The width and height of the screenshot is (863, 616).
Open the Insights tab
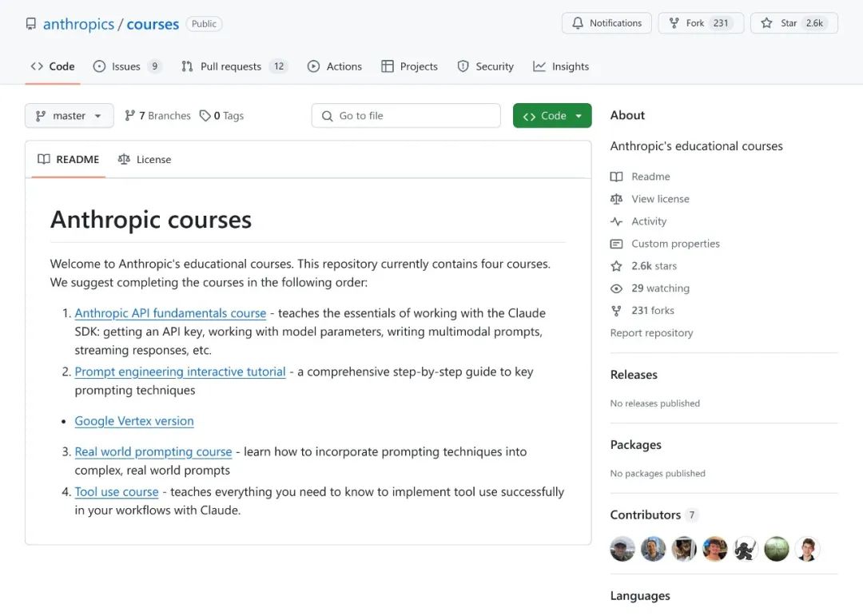tap(561, 66)
